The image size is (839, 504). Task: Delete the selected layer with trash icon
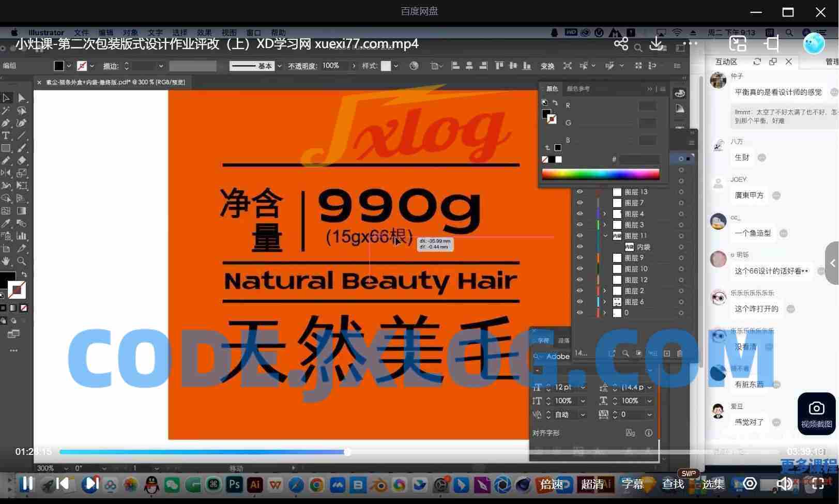(680, 353)
